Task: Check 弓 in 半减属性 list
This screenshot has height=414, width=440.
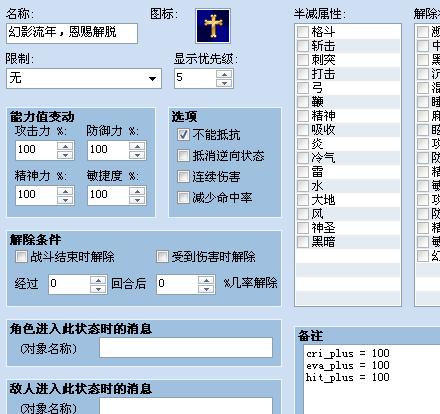Action: pyautogui.click(x=303, y=88)
